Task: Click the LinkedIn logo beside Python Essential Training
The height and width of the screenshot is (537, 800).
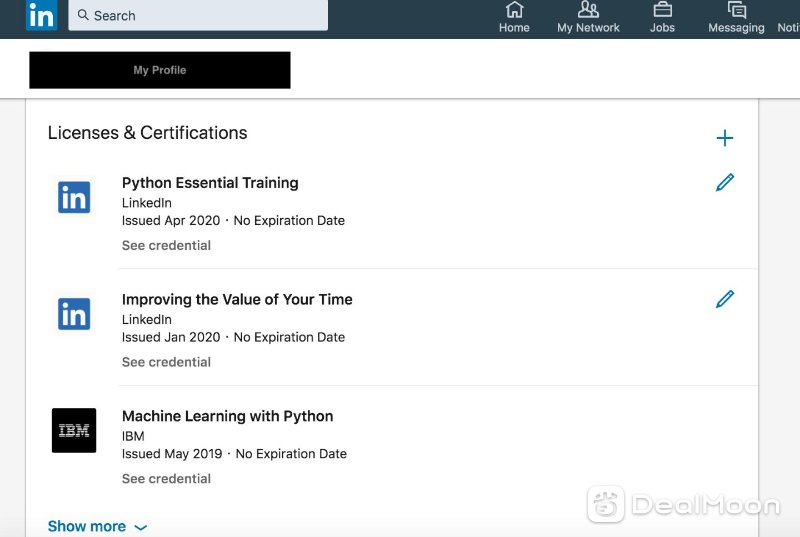Action: point(74,197)
